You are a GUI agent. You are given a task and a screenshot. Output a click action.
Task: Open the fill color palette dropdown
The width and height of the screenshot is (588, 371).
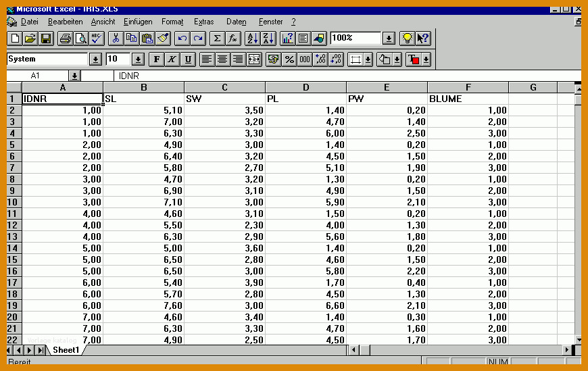pos(397,59)
